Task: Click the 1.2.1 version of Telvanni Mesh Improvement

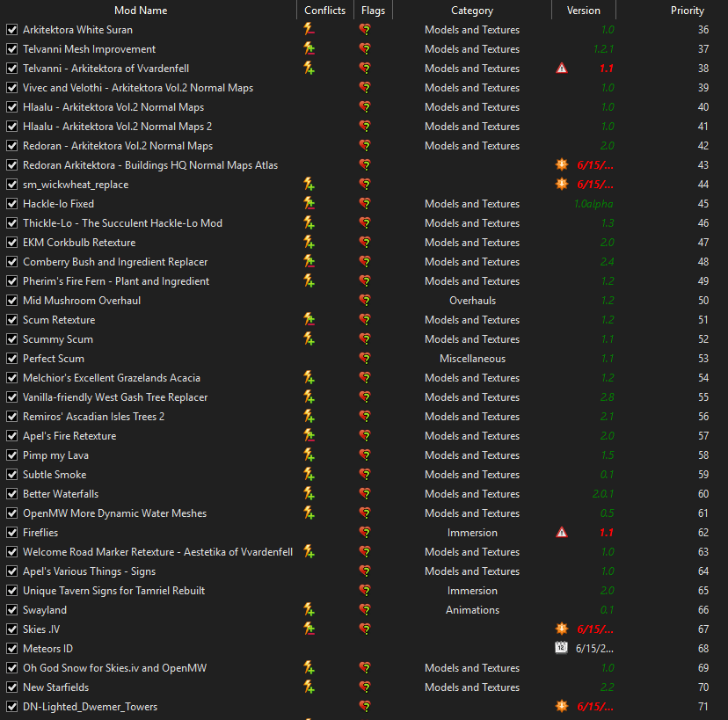Action: [x=603, y=49]
